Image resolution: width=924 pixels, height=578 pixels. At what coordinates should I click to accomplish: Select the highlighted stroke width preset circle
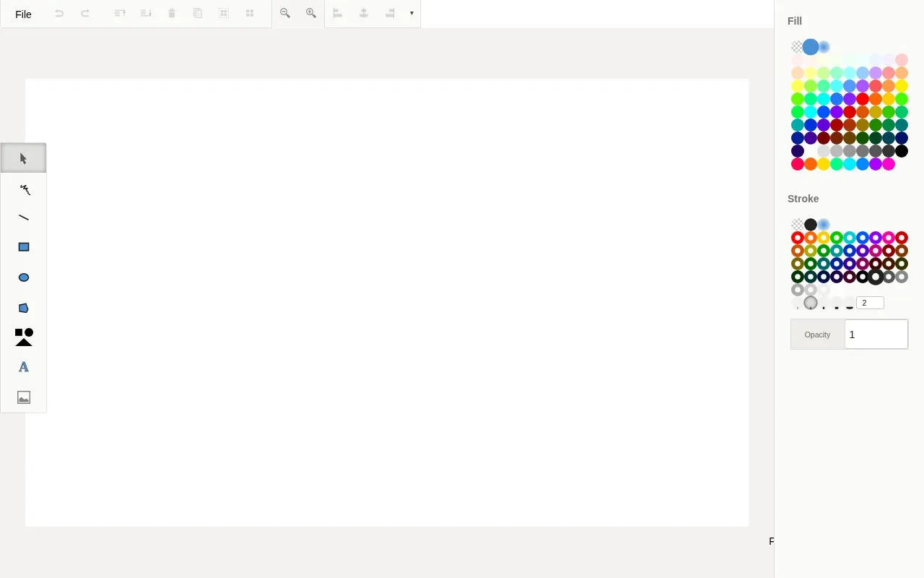point(811,303)
